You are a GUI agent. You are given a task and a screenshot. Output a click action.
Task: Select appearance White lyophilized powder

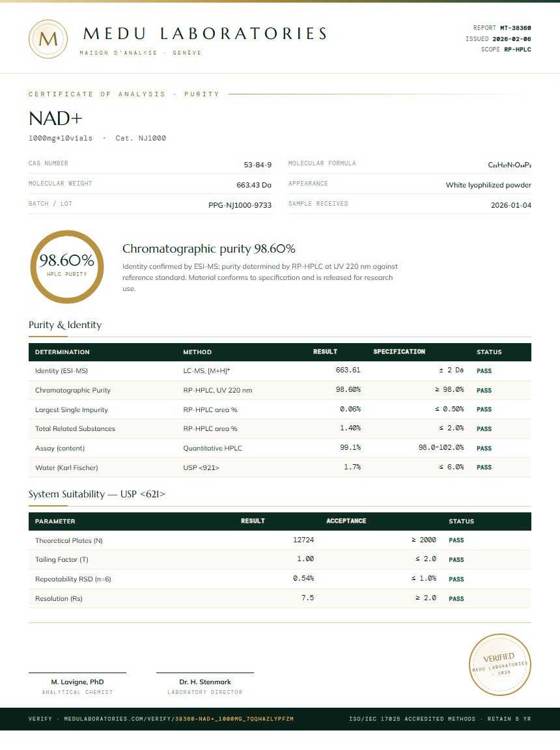488,185
